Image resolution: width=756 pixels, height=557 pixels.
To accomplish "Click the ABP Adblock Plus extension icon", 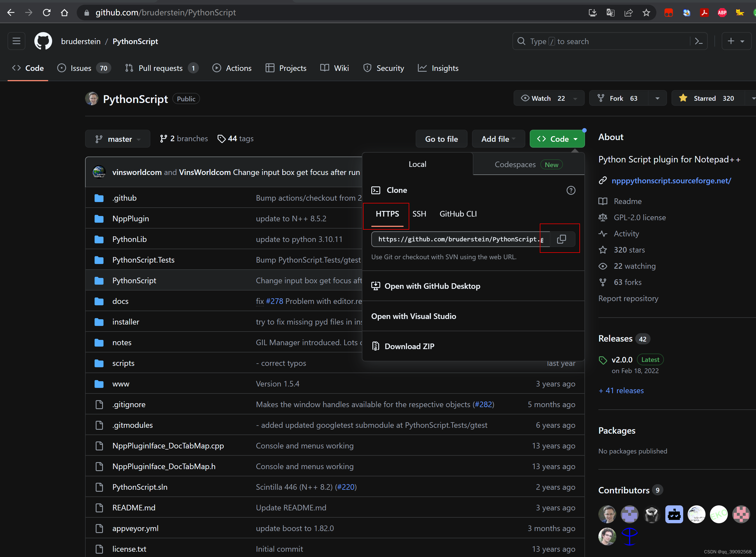I will point(722,13).
